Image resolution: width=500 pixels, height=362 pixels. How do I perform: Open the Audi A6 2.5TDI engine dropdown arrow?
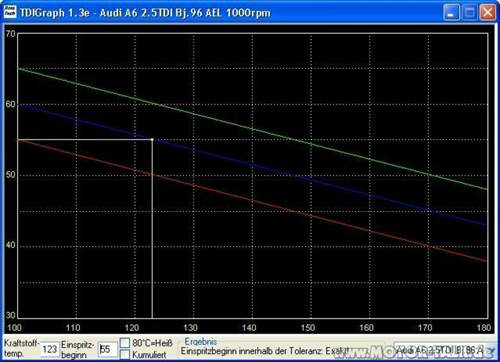click(491, 350)
